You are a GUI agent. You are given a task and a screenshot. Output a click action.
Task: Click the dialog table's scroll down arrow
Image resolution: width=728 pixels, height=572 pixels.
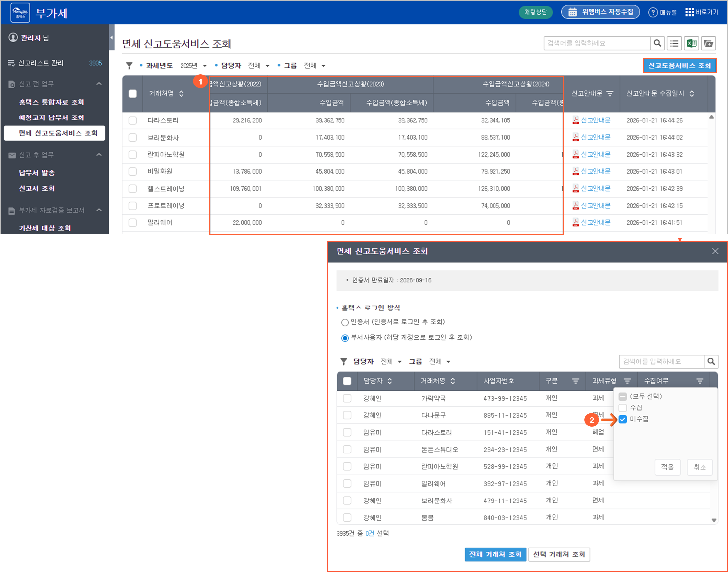[x=714, y=520]
